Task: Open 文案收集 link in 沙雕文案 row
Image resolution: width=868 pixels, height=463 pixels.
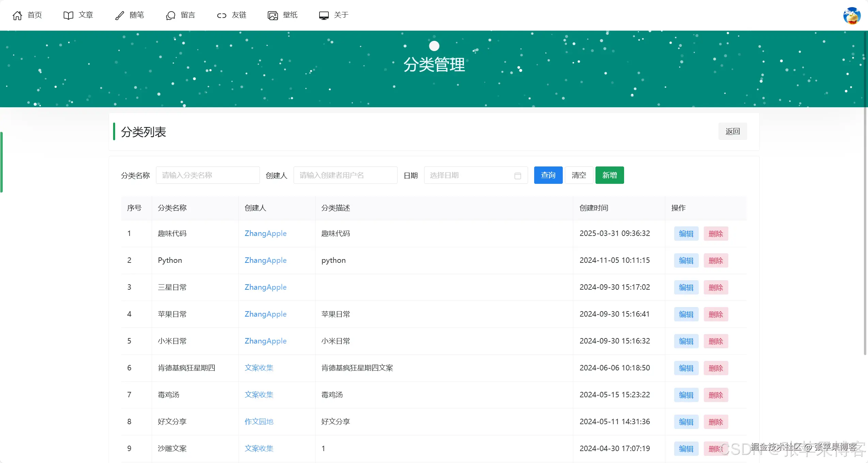Action: (259, 449)
